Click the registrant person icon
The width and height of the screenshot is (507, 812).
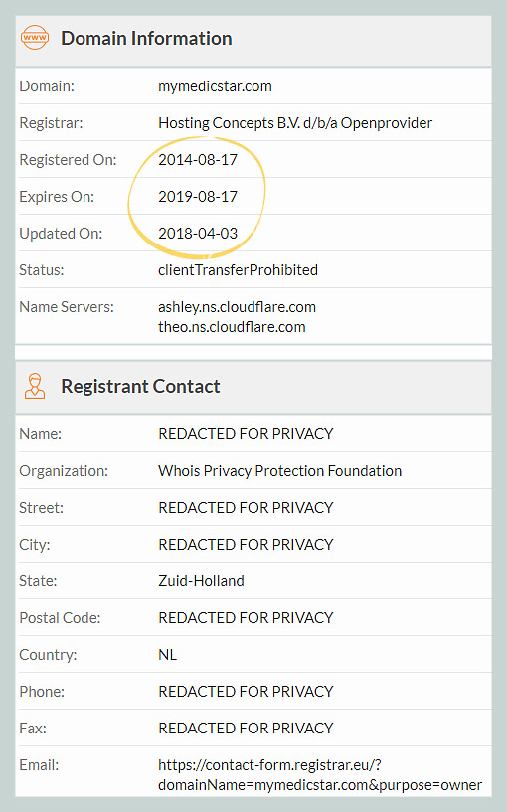coord(35,386)
